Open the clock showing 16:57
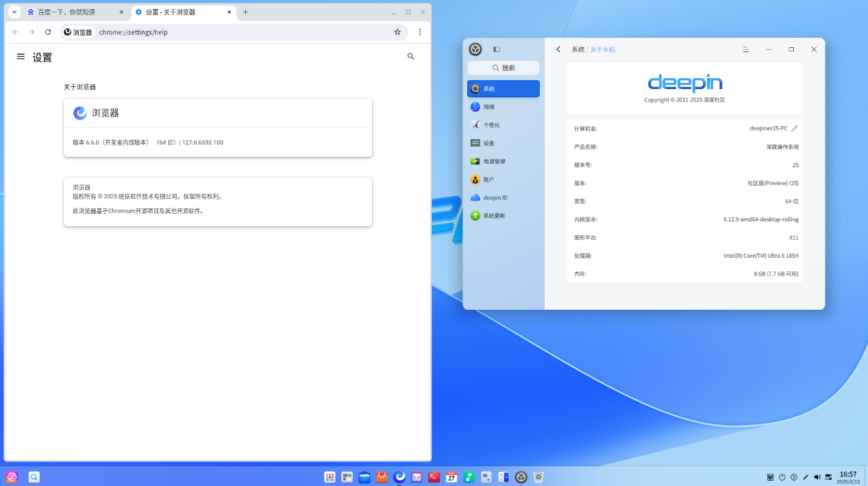Screen dimensions: 868x486 tap(848, 477)
